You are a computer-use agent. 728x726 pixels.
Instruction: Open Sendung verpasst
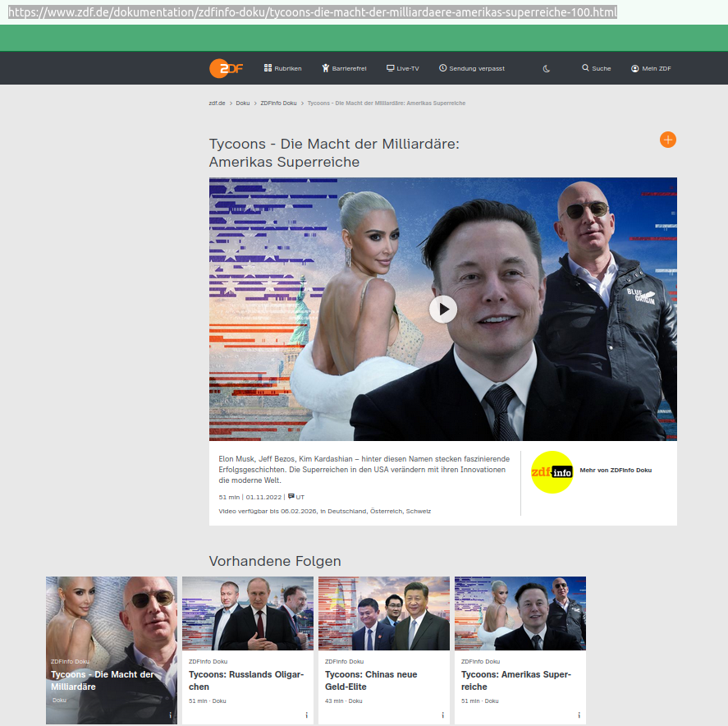472,68
